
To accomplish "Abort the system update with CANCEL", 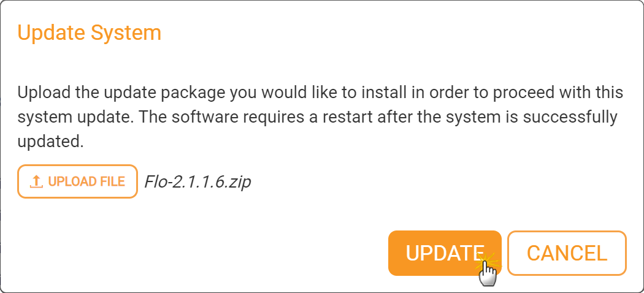I will pyautogui.click(x=567, y=253).
